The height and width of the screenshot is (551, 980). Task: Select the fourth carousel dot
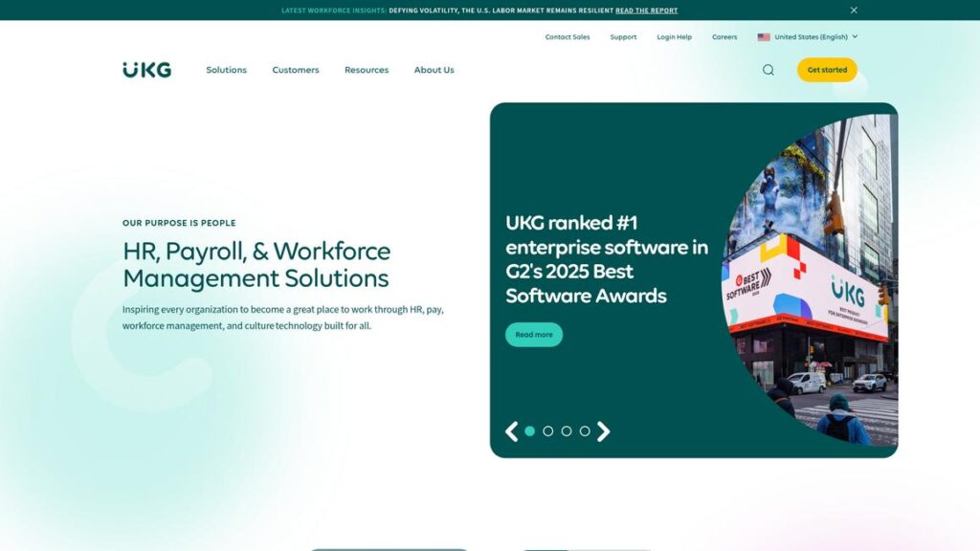(585, 431)
